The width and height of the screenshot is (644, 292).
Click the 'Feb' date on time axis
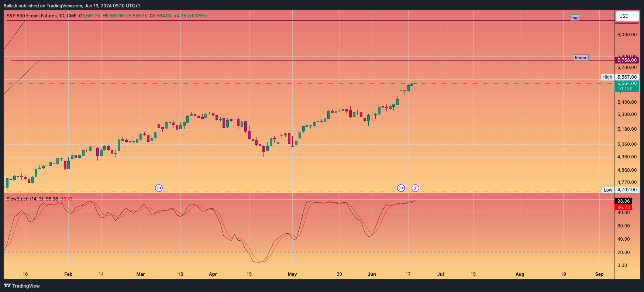[68, 274]
